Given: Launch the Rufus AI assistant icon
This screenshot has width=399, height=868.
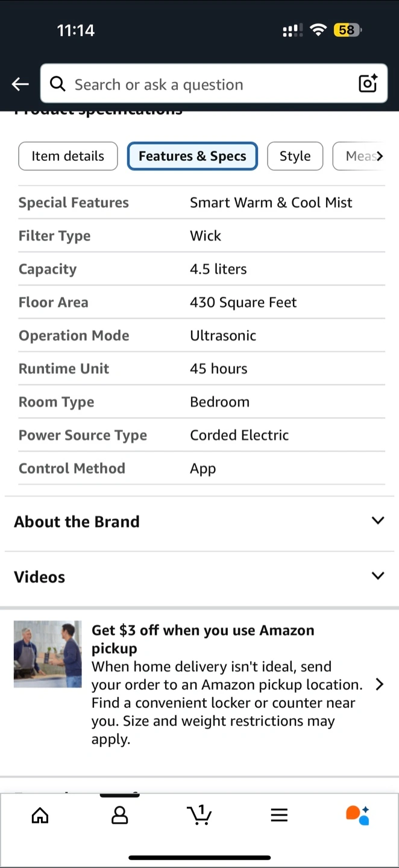Looking at the screenshot, I should coord(357,815).
